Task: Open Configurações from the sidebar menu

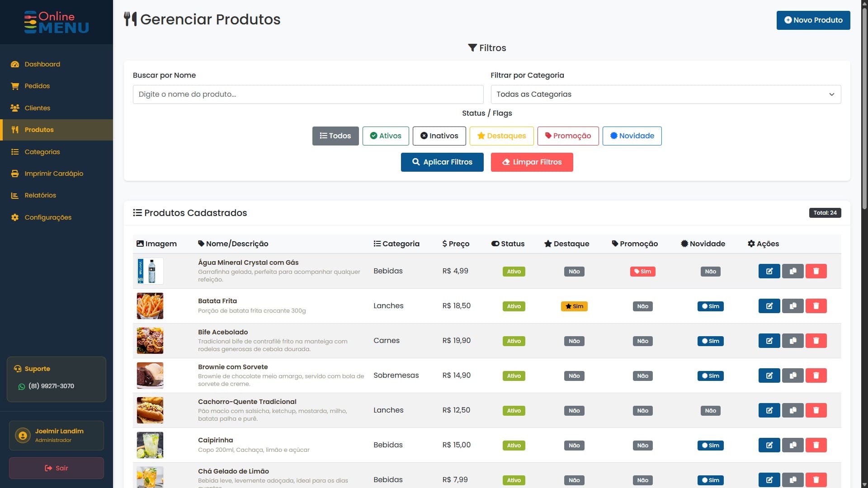Action: coord(48,217)
